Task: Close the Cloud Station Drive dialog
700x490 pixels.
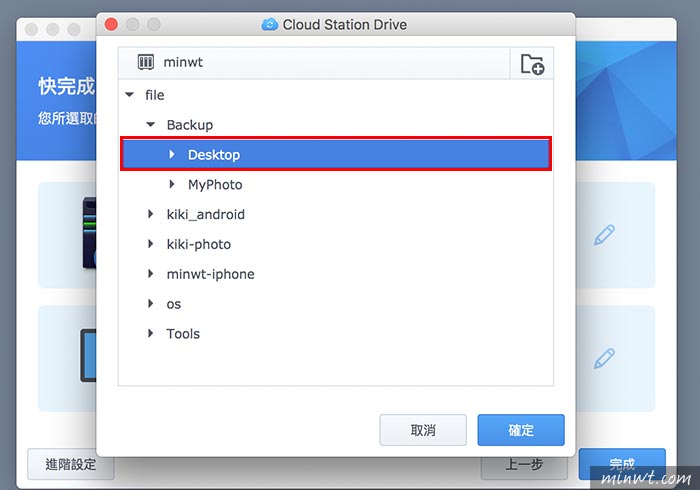Action: pos(111,24)
